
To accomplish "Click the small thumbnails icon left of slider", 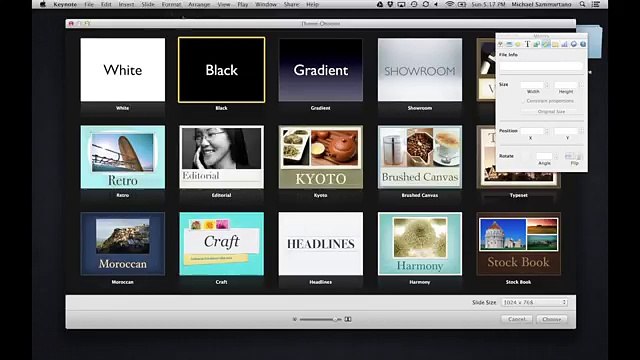I will (x=295, y=319).
